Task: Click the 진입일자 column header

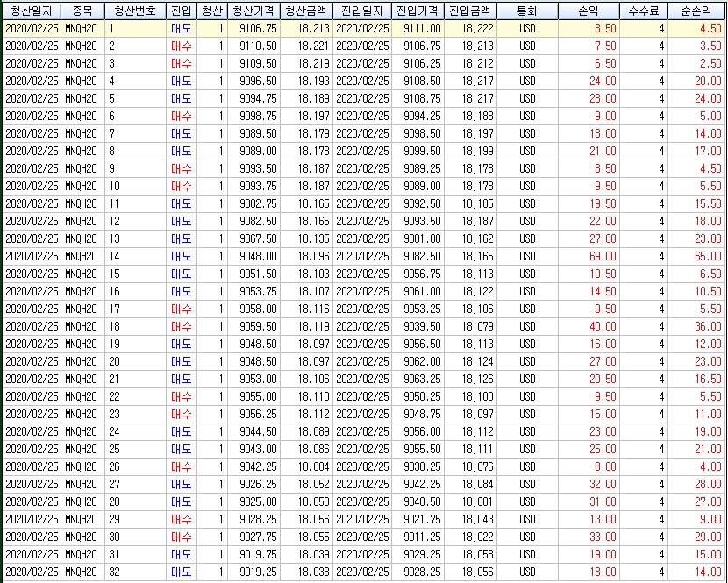Action: pyautogui.click(x=362, y=11)
